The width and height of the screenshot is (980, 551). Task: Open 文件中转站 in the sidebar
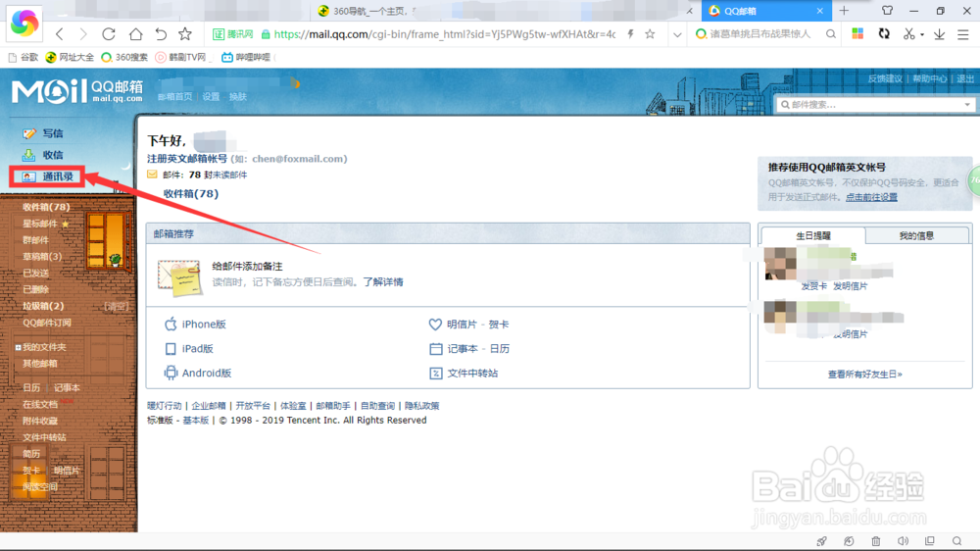pyautogui.click(x=44, y=437)
